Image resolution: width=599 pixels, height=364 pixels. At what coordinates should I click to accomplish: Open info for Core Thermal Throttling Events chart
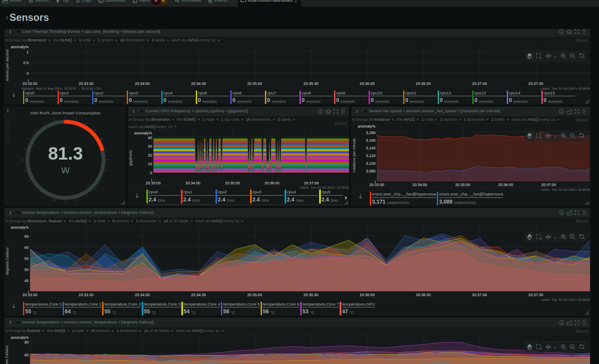(x=561, y=32)
